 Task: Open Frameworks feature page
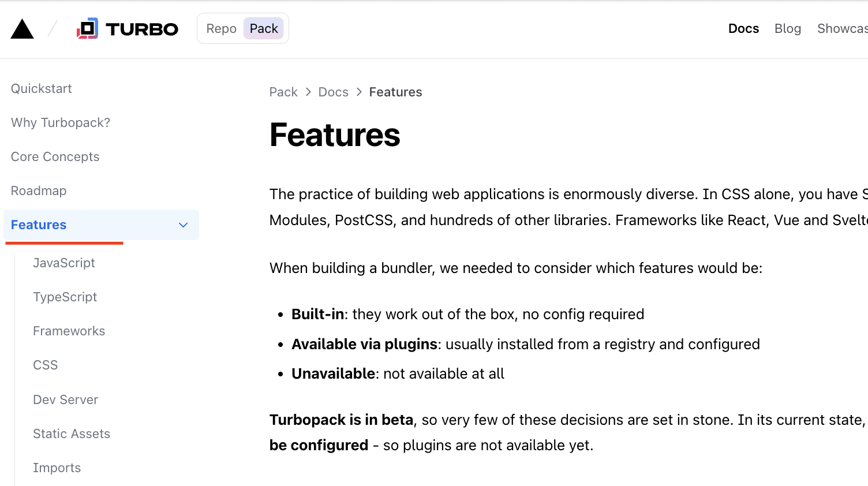coord(69,331)
